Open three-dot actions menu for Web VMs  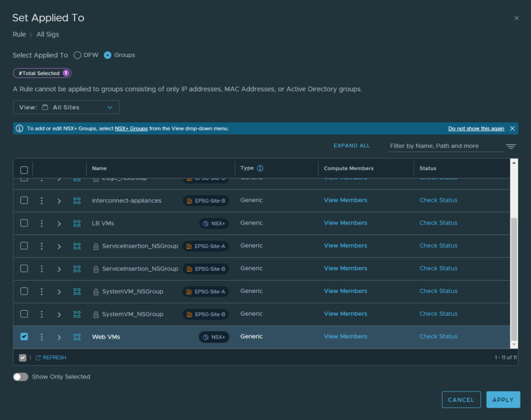pos(41,337)
